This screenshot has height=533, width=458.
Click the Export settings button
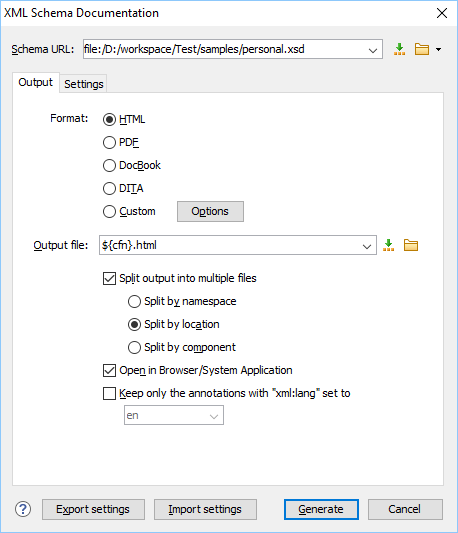(93, 509)
